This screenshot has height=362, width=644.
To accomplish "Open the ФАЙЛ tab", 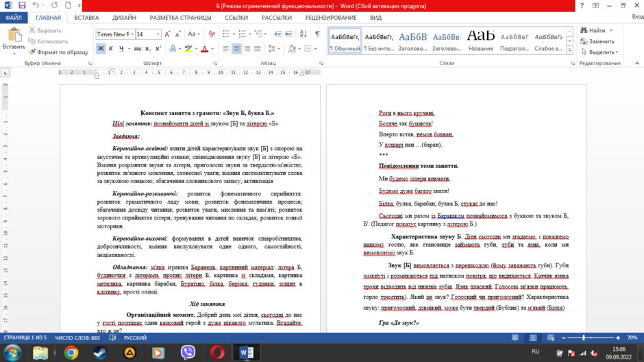I will (x=14, y=18).
